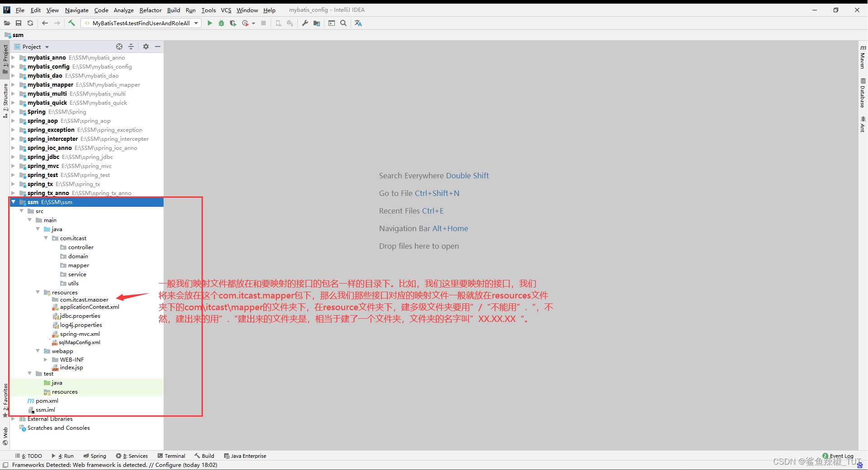Open the Spring tool window tab

[x=95, y=456]
